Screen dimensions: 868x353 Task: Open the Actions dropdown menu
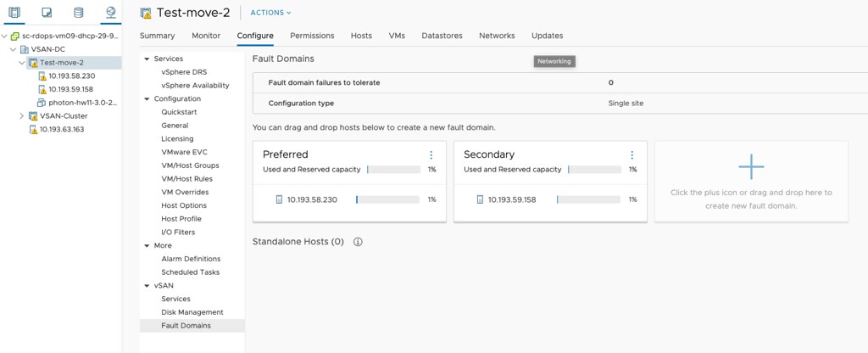click(x=270, y=13)
